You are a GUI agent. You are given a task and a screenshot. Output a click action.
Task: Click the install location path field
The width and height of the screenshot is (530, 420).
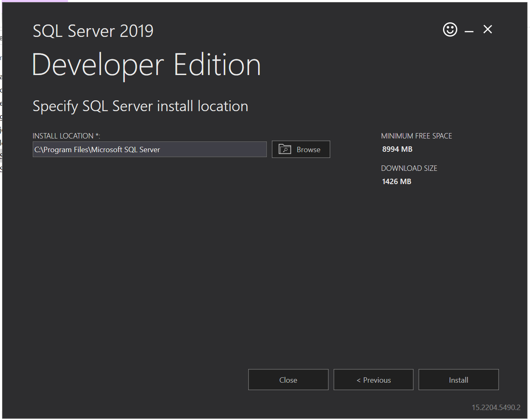tap(150, 149)
